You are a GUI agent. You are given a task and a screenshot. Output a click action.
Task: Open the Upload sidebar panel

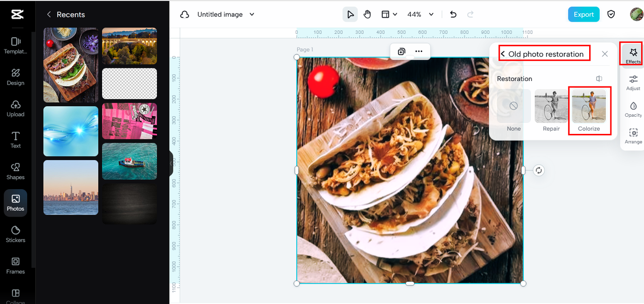(x=16, y=108)
